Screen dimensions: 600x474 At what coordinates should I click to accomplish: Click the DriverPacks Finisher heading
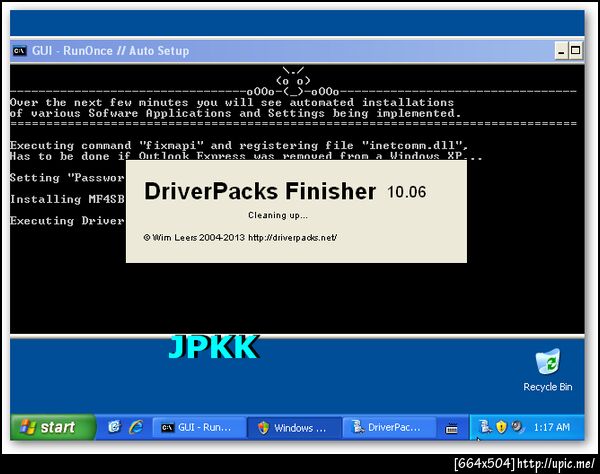tap(260, 191)
